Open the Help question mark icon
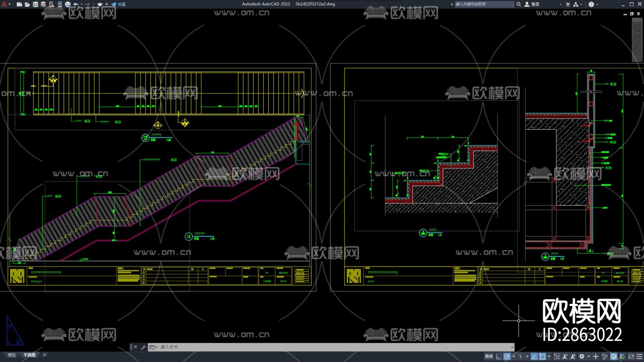This screenshot has width=644, height=362. [x=591, y=4]
